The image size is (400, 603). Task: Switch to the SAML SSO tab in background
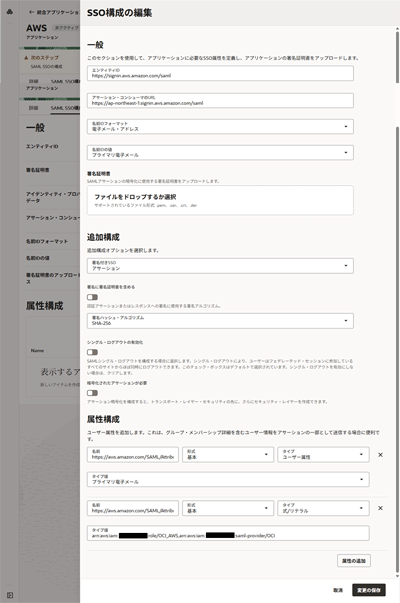pyautogui.click(x=65, y=108)
